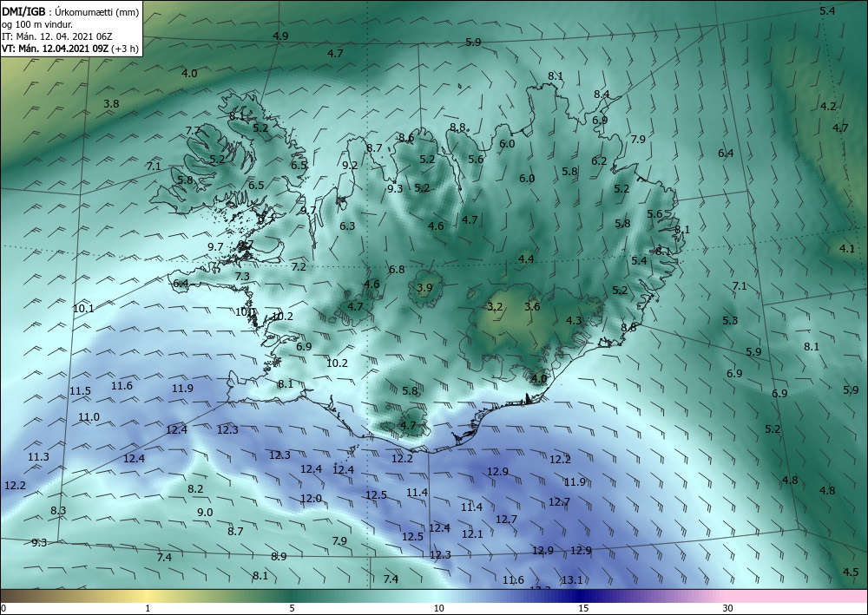The image size is (868, 615).
Task: Click the color scale label '0'
Action: coord(3,608)
